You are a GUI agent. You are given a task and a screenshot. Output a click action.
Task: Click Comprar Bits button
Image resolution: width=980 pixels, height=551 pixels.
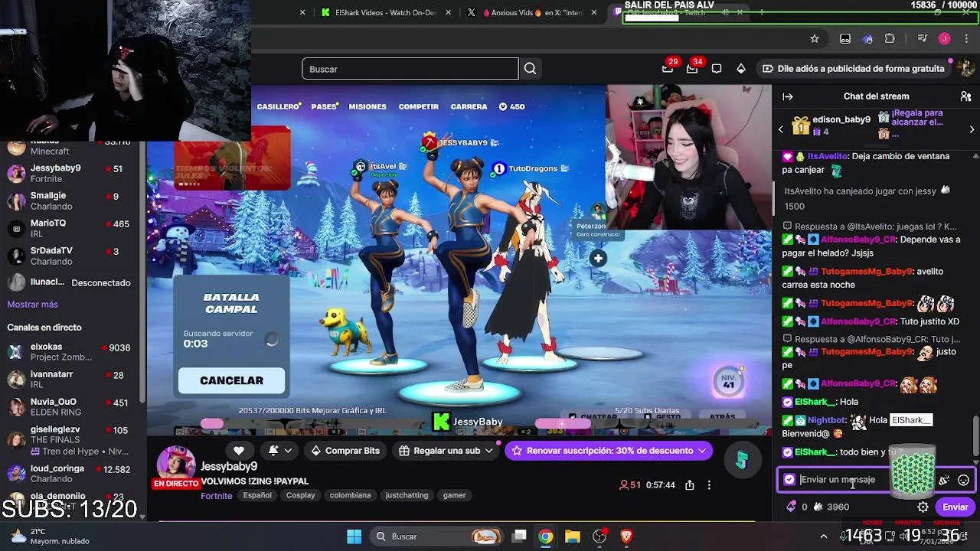[x=345, y=451]
